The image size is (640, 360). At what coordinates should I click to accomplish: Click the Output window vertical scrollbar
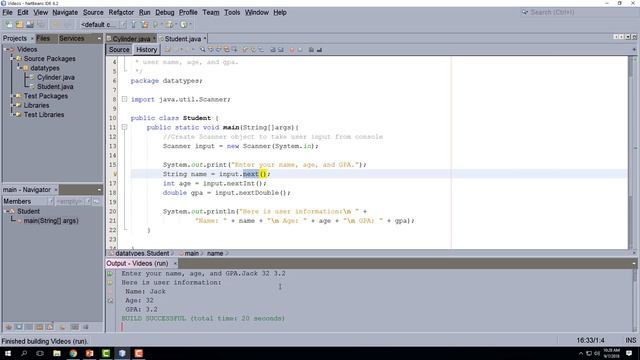(634, 300)
